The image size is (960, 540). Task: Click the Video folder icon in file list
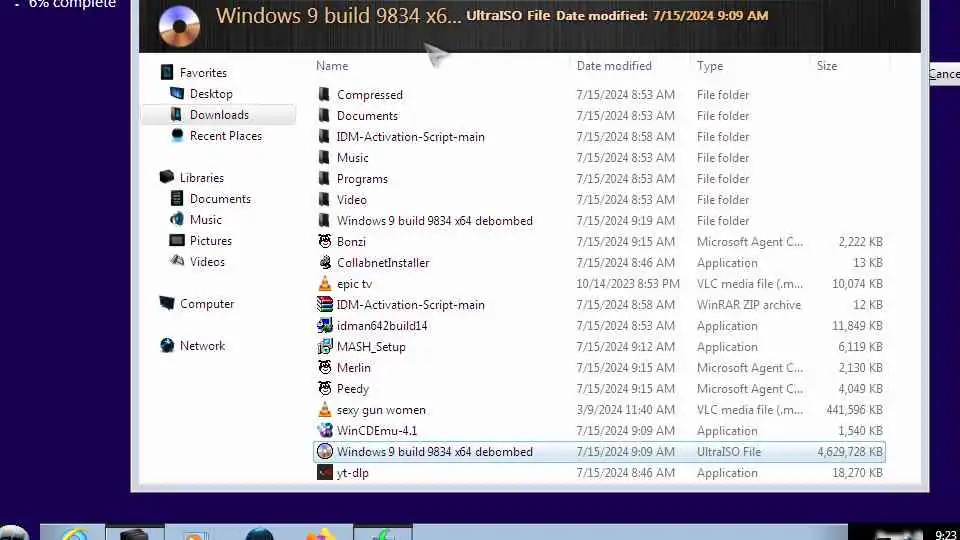click(x=324, y=200)
